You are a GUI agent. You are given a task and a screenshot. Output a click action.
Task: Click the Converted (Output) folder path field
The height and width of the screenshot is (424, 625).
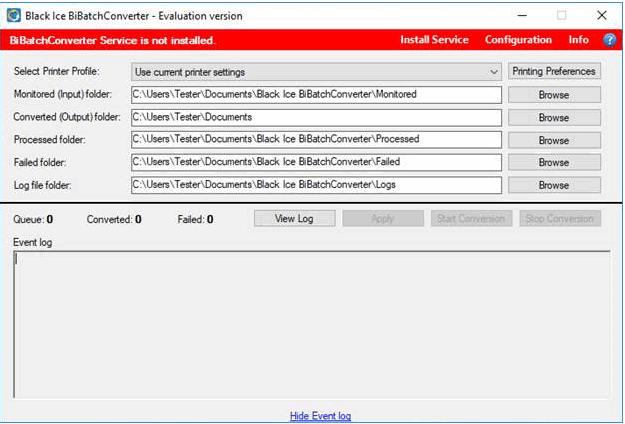coord(316,118)
